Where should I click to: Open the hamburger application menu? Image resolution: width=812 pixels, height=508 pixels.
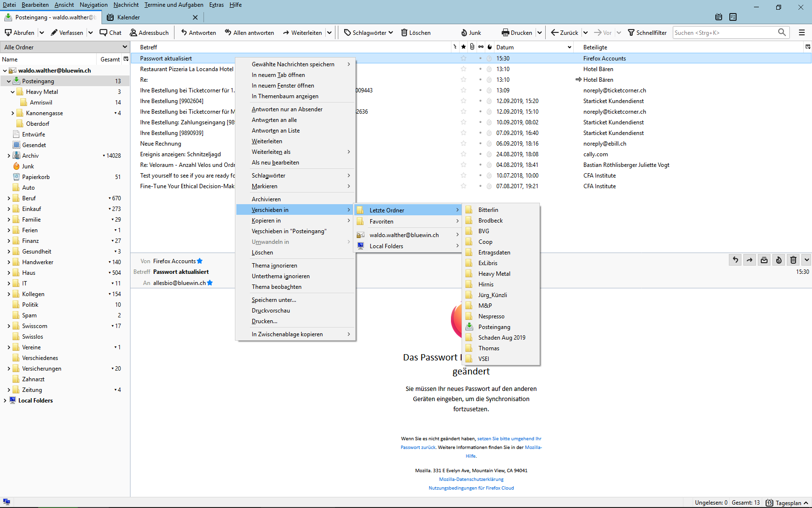(x=802, y=32)
